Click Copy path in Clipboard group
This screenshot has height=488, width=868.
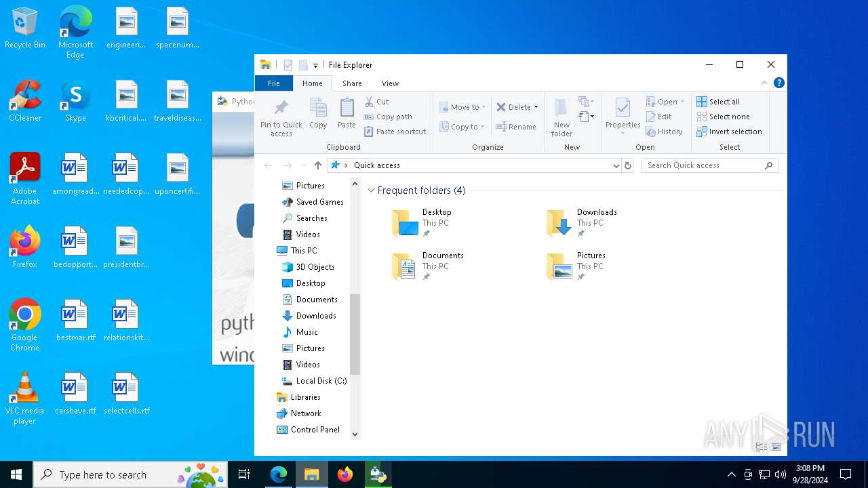click(388, 117)
